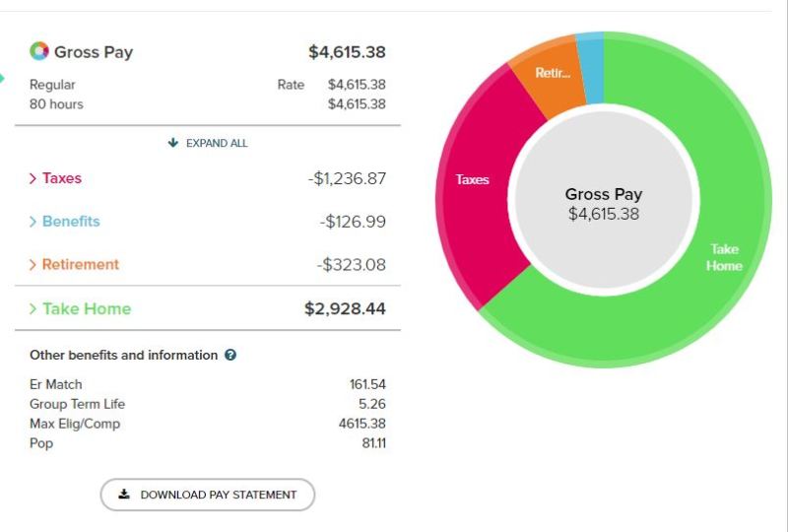Click the Expand All link
This screenshot has height=532, width=788.
pyautogui.click(x=208, y=143)
